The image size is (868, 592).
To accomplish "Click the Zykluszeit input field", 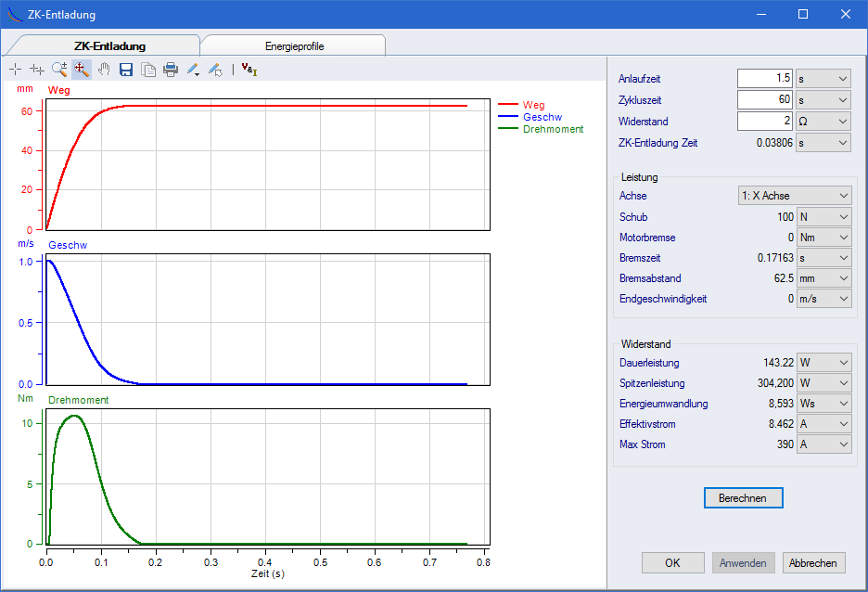I will (765, 100).
